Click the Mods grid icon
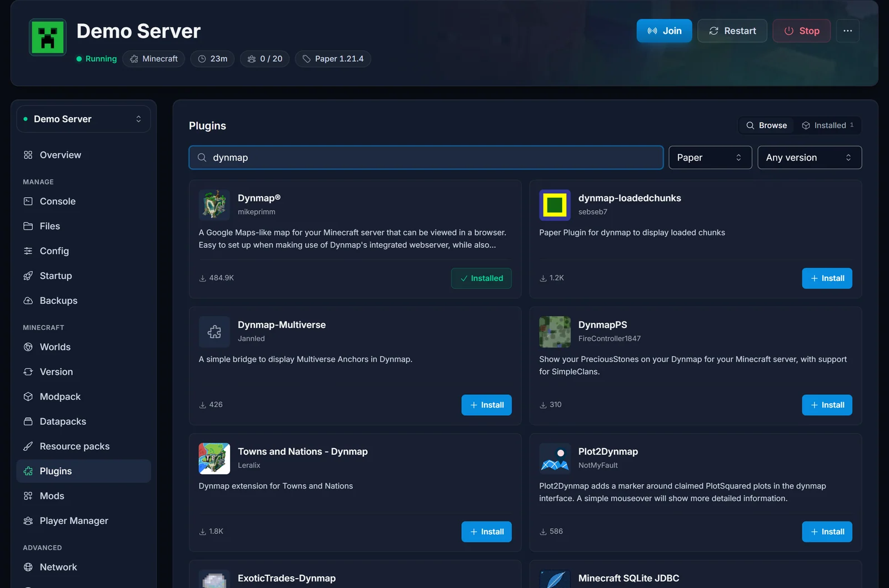Viewport: 889px width, 588px height. click(28, 496)
